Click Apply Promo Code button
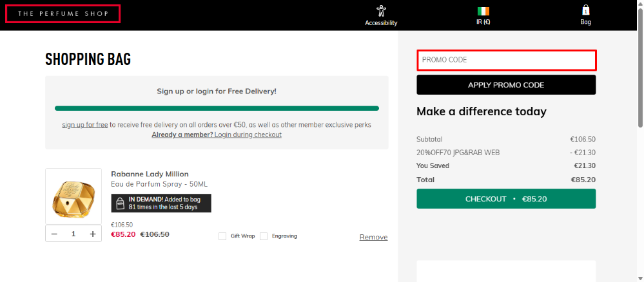 (506, 85)
